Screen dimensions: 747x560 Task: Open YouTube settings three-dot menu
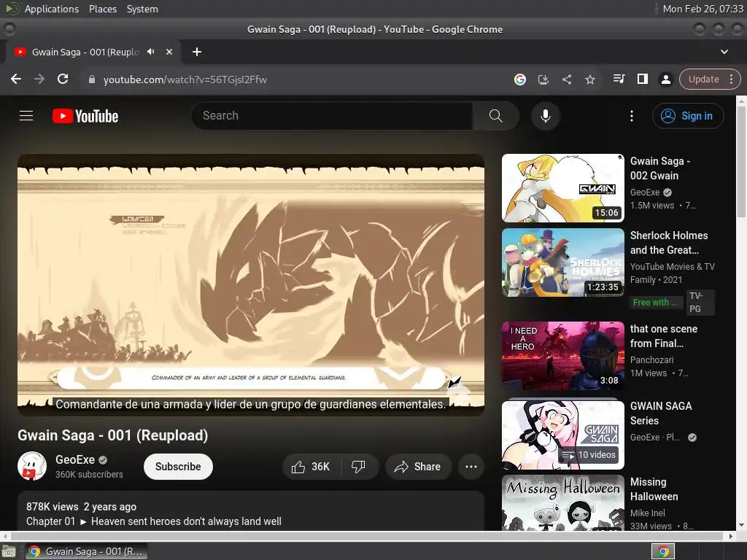point(632,116)
